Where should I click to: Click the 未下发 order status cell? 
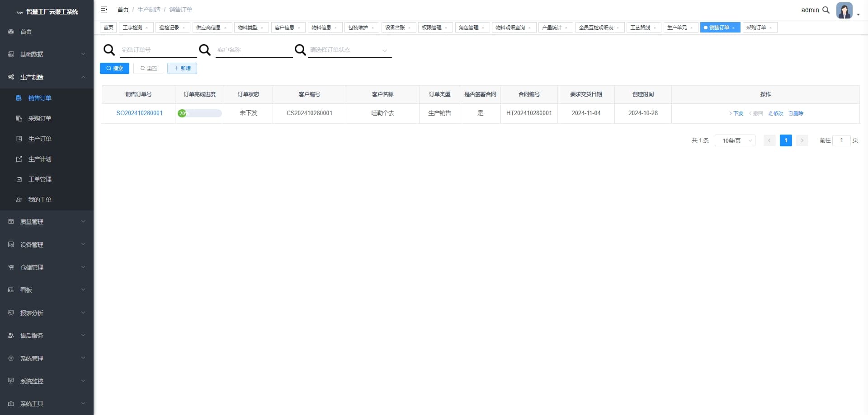pos(248,113)
